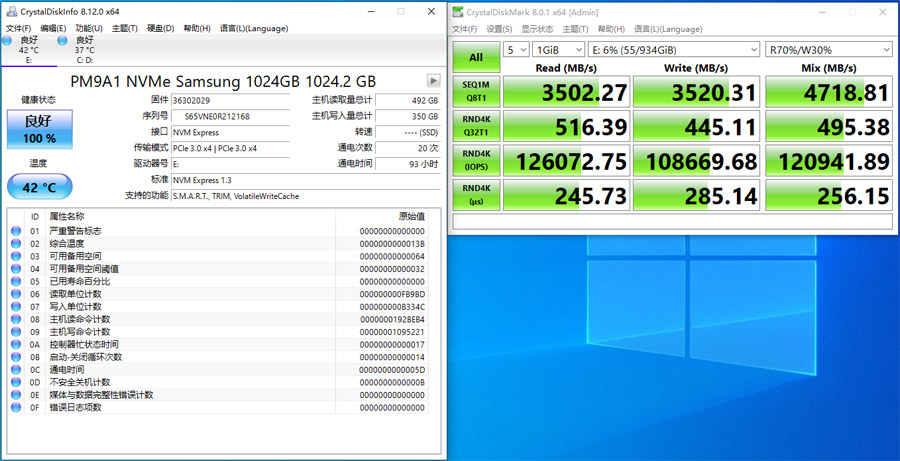Click the 原始值 column header

[382, 216]
